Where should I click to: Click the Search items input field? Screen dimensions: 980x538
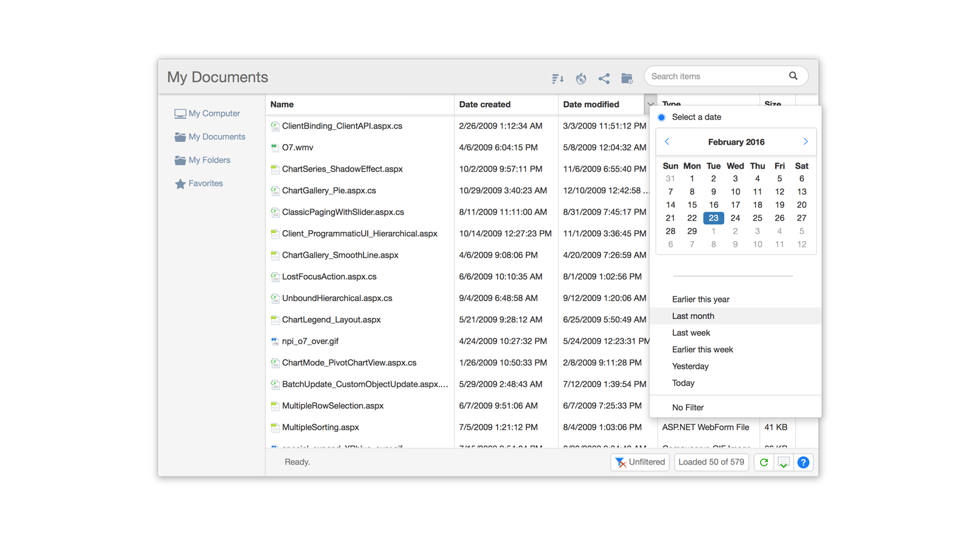coord(717,77)
